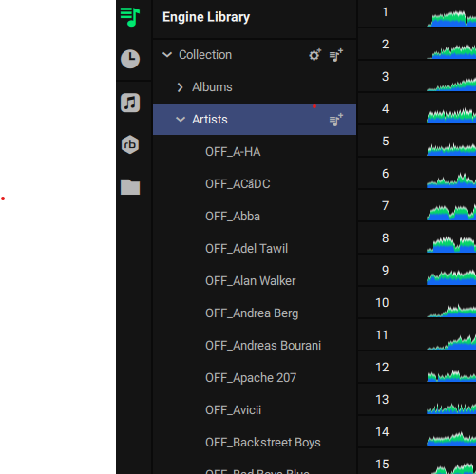
Task: Click waveform preview of track 12
Action: (x=451, y=375)
